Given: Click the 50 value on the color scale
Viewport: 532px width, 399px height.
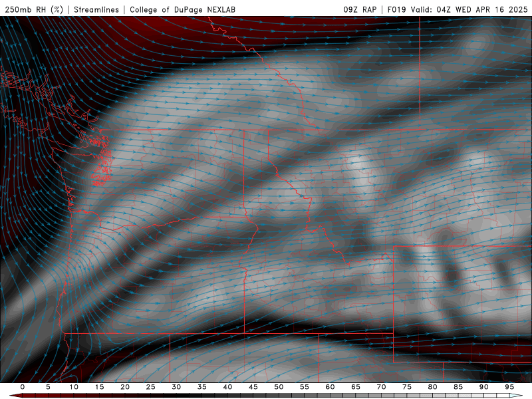Looking at the screenshot, I should [279, 387].
